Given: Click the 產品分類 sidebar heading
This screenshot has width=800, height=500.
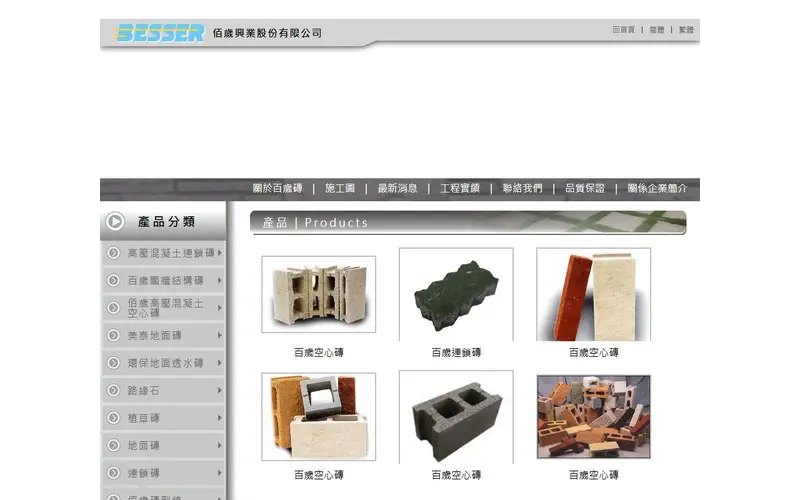Looking at the screenshot, I should click(x=166, y=221).
